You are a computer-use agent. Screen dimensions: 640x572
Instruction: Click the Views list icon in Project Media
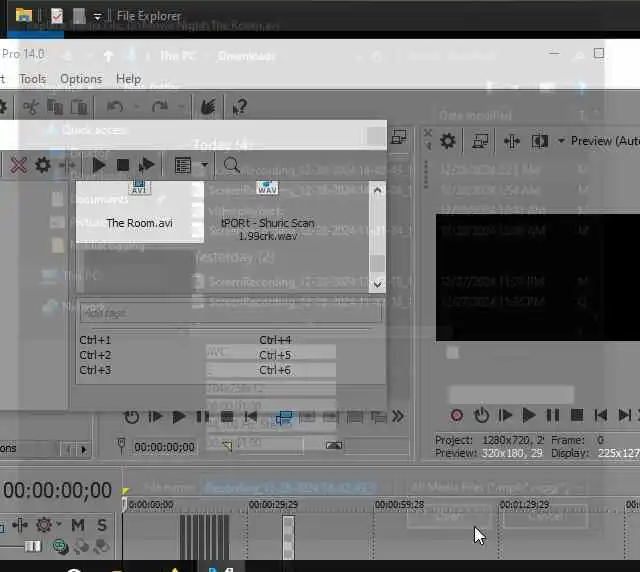[x=183, y=165]
